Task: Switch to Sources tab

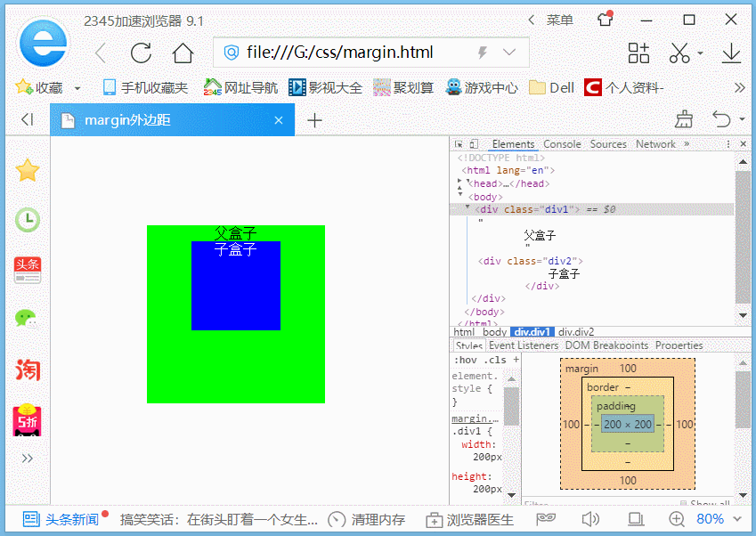Action: click(x=608, y=144)
